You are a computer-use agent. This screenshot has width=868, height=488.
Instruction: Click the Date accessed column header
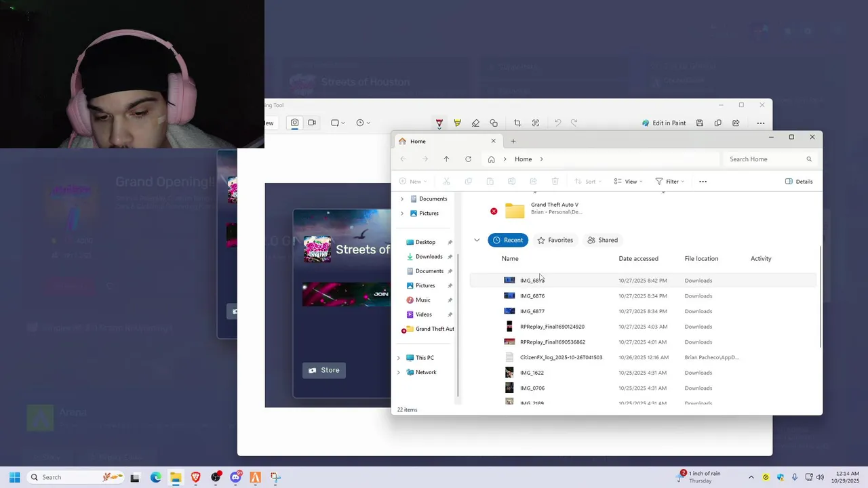point(638,258)
